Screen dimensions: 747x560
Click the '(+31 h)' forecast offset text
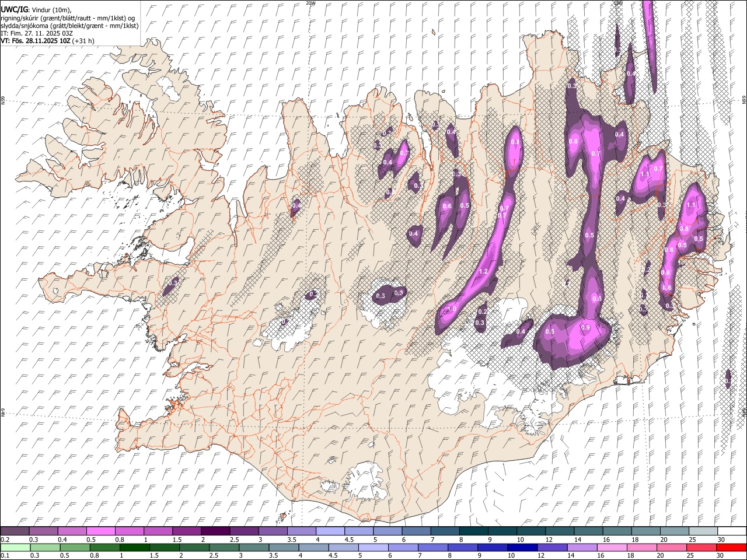(x=84, y=41)
